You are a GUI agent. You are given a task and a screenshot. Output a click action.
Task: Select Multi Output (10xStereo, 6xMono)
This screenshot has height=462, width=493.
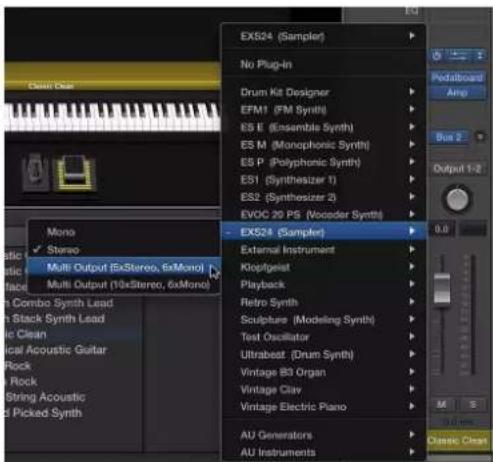point(124,285)
